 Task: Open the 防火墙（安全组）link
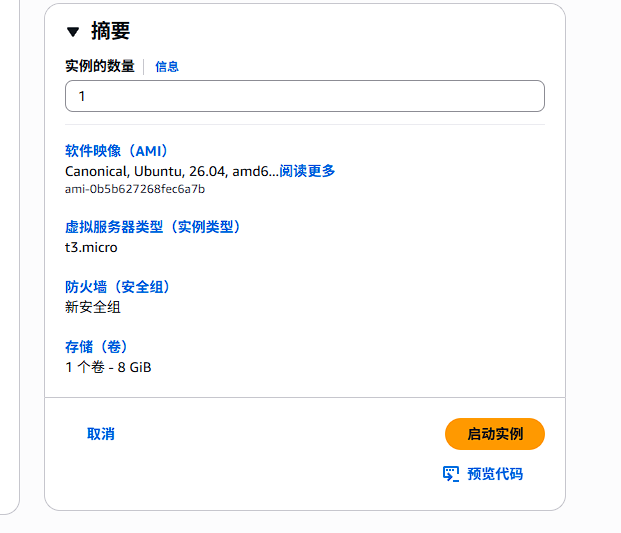pyautogui.click(x=119, y=287)
